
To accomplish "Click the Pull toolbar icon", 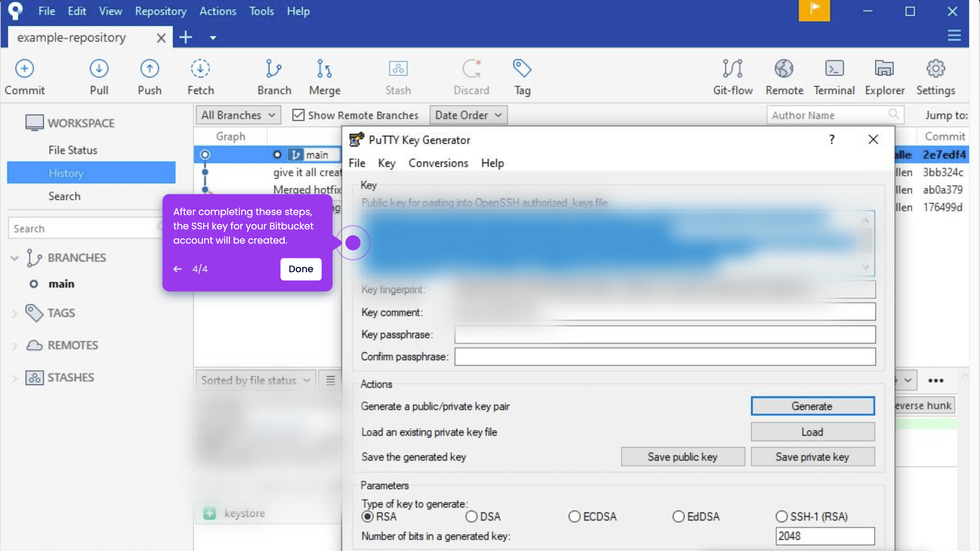I will [x=99, y=69].
